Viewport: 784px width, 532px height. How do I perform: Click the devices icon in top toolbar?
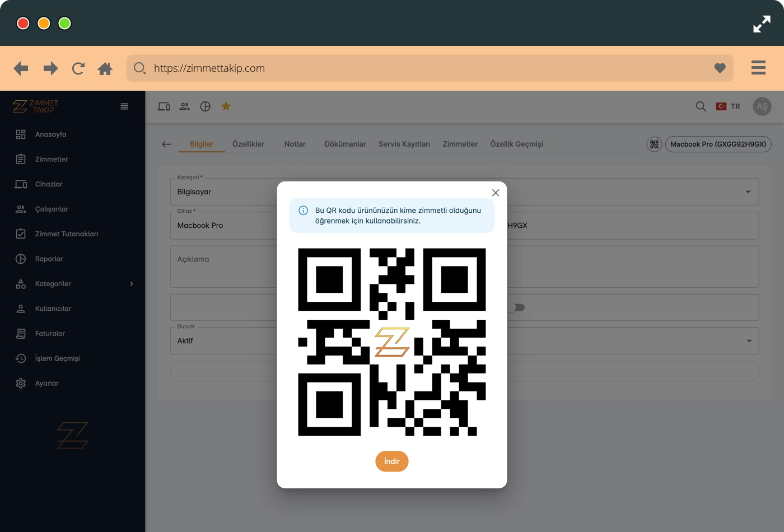pos(164,106)
